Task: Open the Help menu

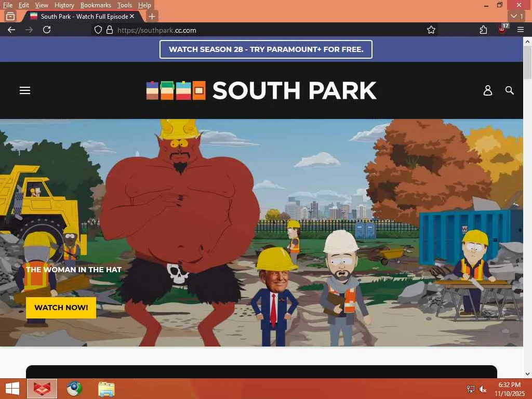Action: tap(144, 5)
